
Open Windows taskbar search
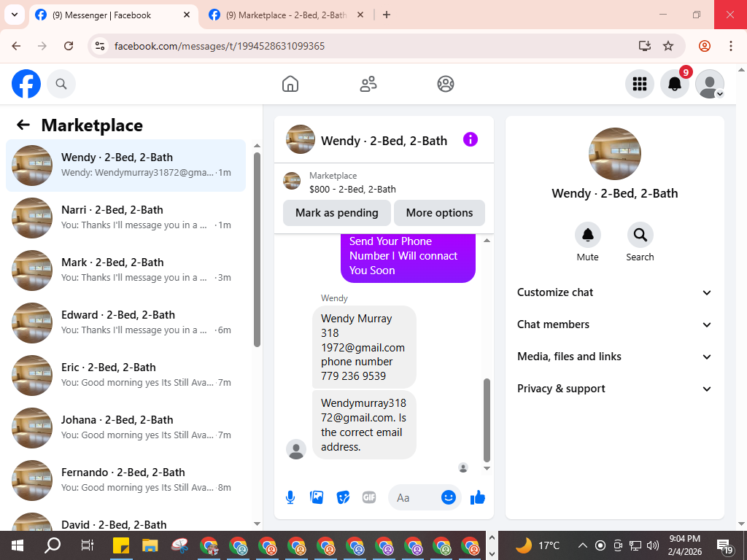(53, 545)
